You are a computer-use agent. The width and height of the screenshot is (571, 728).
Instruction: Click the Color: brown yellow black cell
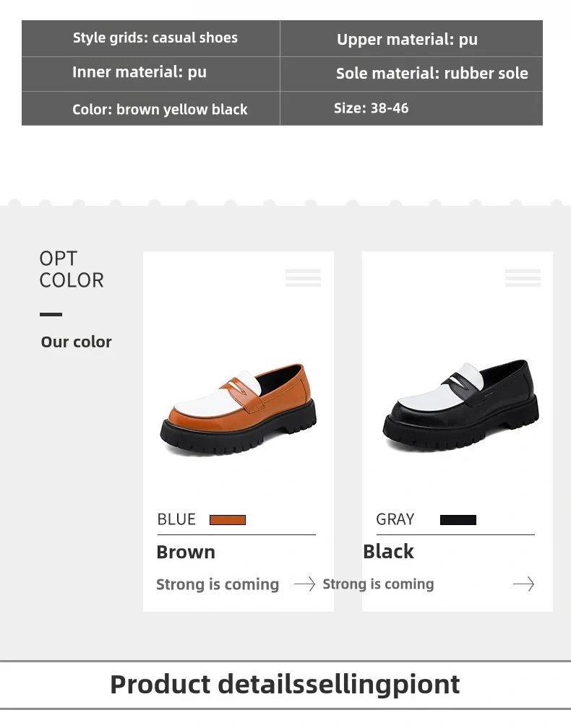[x=160, y=109]
